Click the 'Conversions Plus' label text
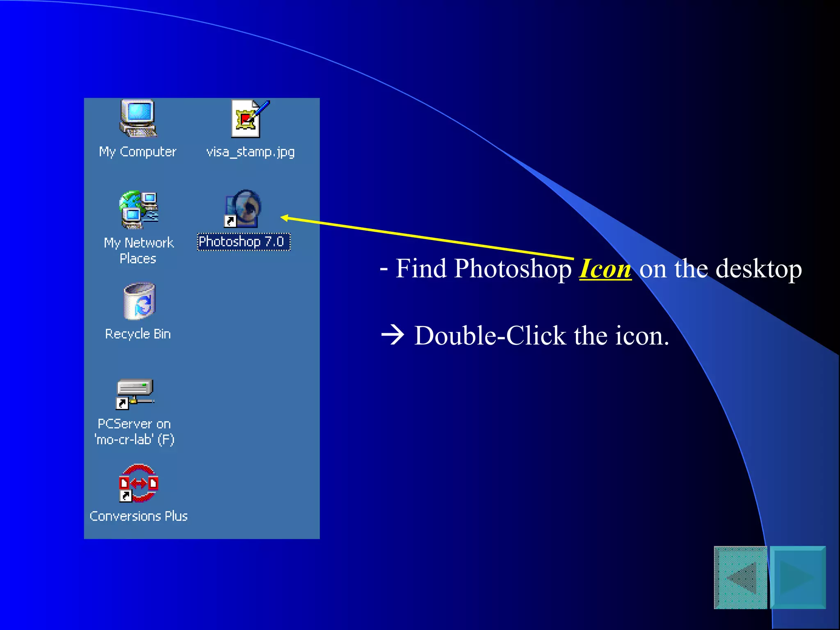 pos(139,516)
